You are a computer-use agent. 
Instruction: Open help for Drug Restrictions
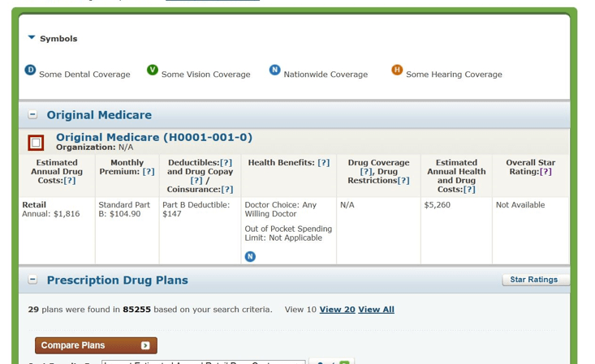(x=403, y=181)
